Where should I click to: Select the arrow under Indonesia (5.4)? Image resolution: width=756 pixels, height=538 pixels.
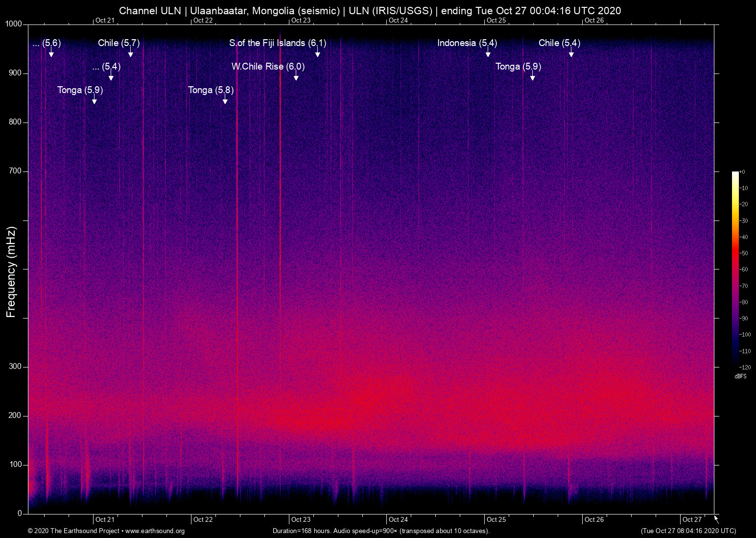coord(488,53)
